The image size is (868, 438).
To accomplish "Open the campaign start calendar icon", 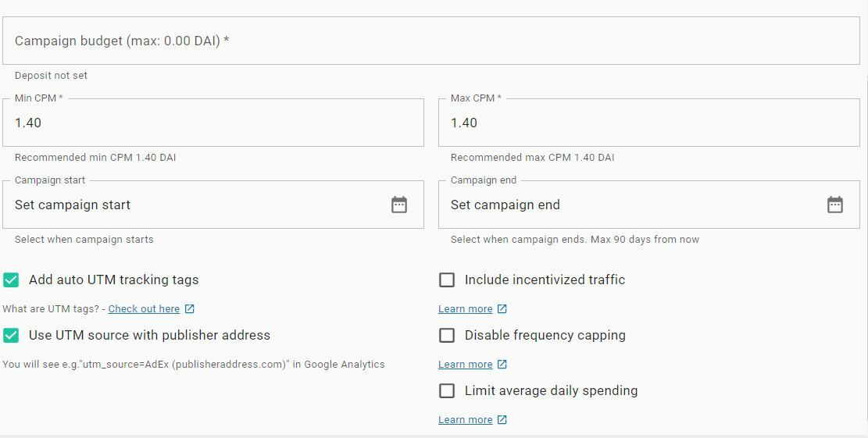I will tap(399, 205).
